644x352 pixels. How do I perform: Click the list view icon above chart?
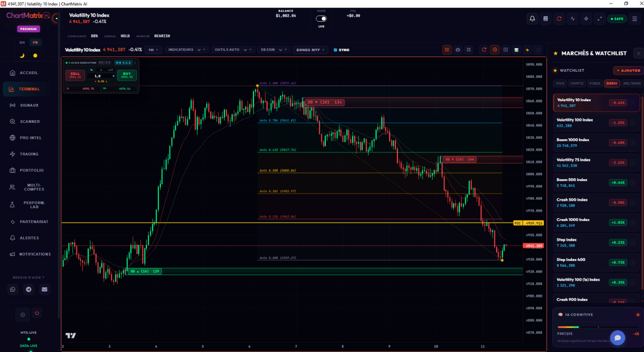[447, 50]
